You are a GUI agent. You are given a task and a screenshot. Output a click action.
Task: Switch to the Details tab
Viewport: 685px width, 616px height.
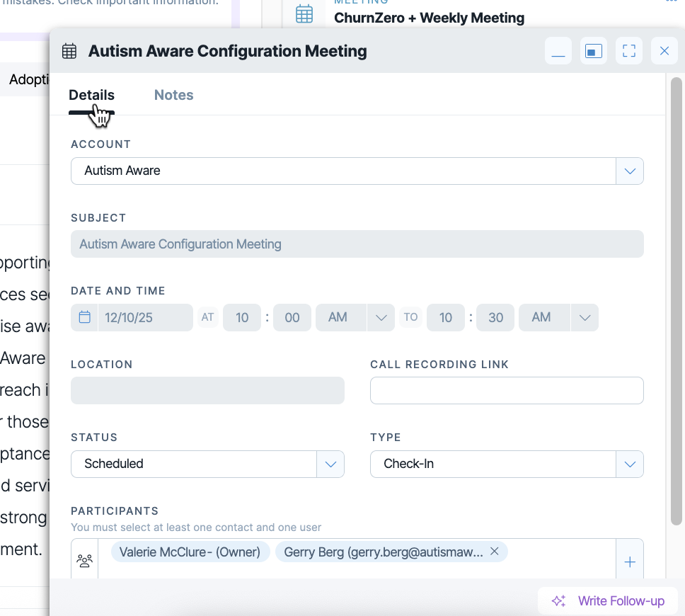tap(92, 96)
